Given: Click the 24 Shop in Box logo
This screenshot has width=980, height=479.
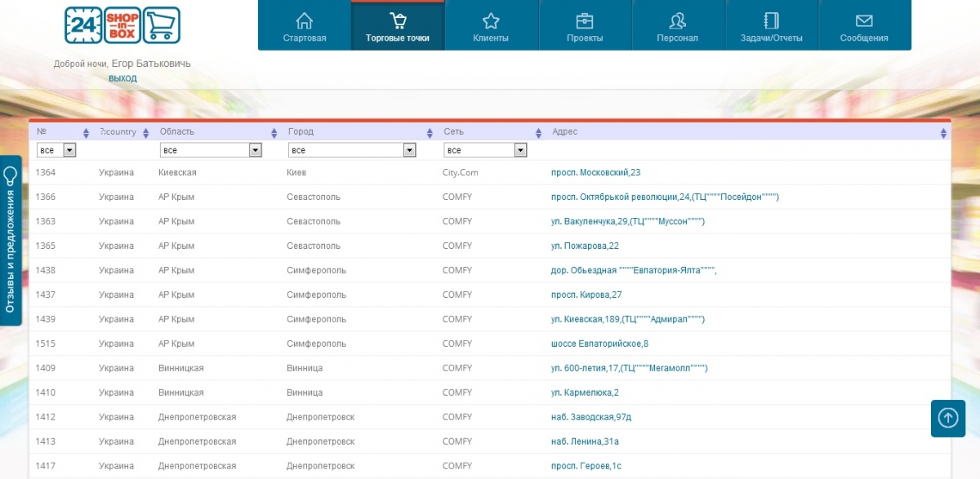Looking at the screenshot, I should (x=122, y=25).
